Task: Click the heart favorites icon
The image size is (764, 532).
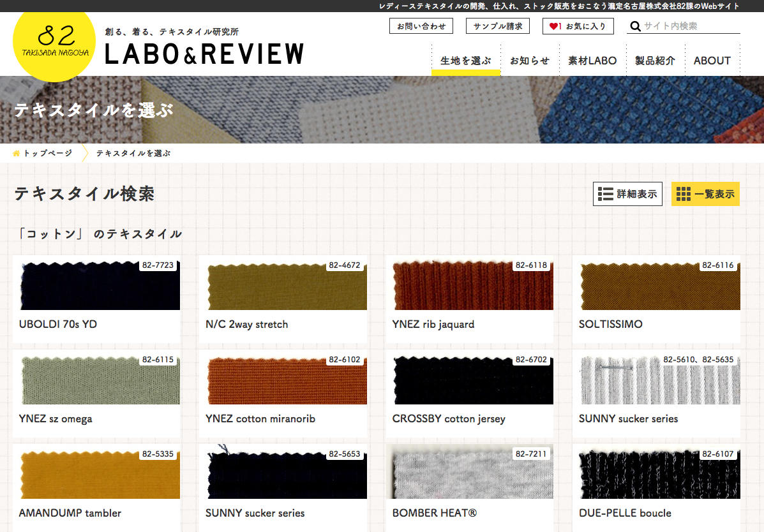Action: (553, 26)
